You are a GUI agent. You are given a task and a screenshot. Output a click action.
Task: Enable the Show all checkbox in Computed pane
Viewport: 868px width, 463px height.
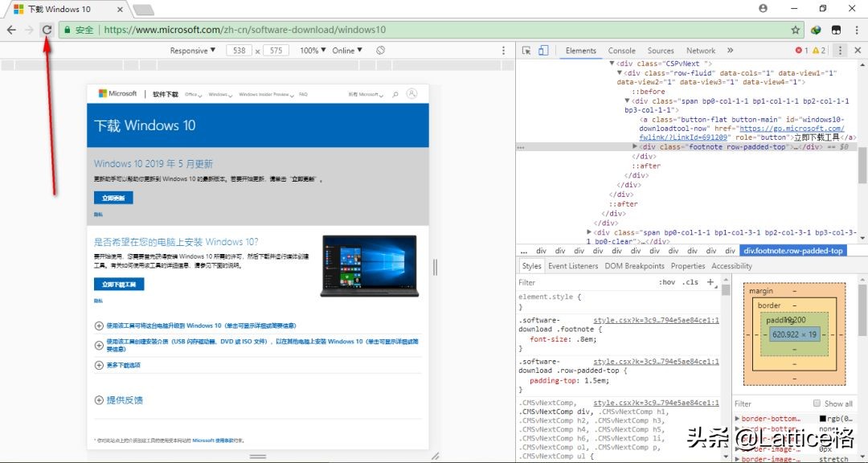coord(817,404)
